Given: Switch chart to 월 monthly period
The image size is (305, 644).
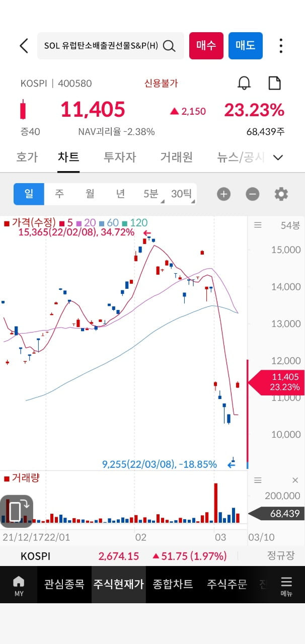Looking at the screenshot, I should 90,194.
